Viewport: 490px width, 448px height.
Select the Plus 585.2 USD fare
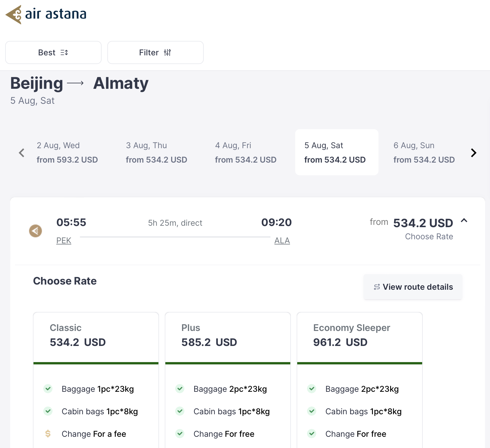pyautogui.click(x=228, y=338)
